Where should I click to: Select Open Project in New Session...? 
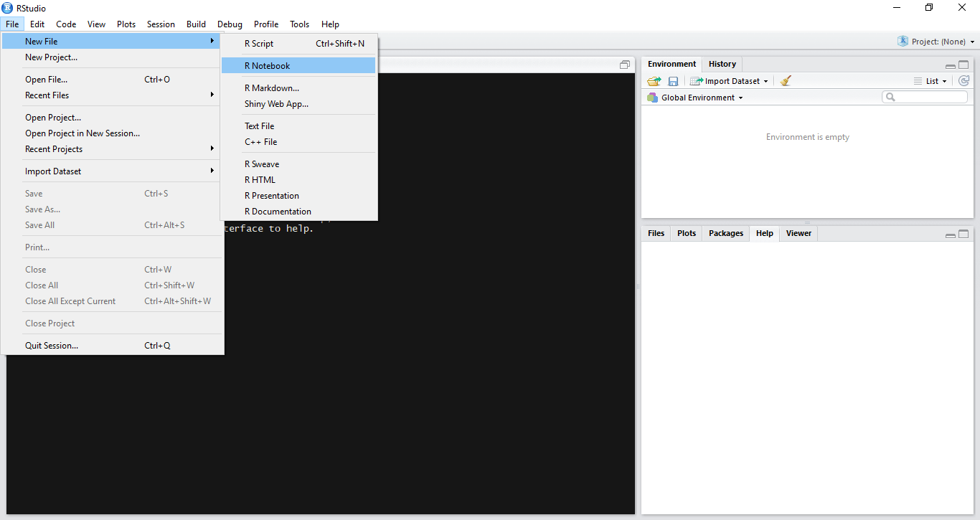[x=113, y=133]
